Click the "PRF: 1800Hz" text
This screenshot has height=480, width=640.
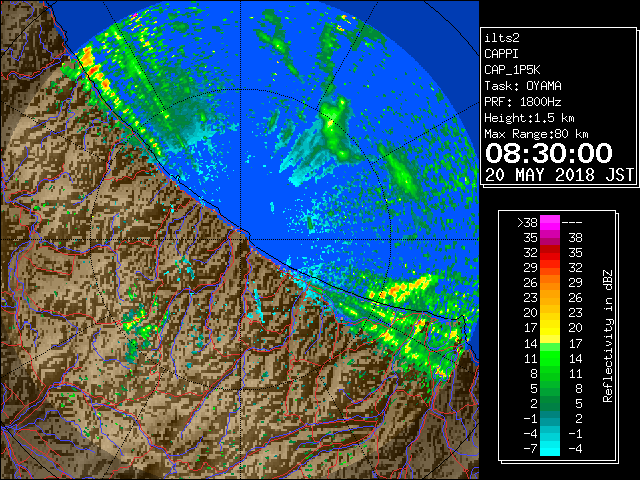[x=523, y=102]
